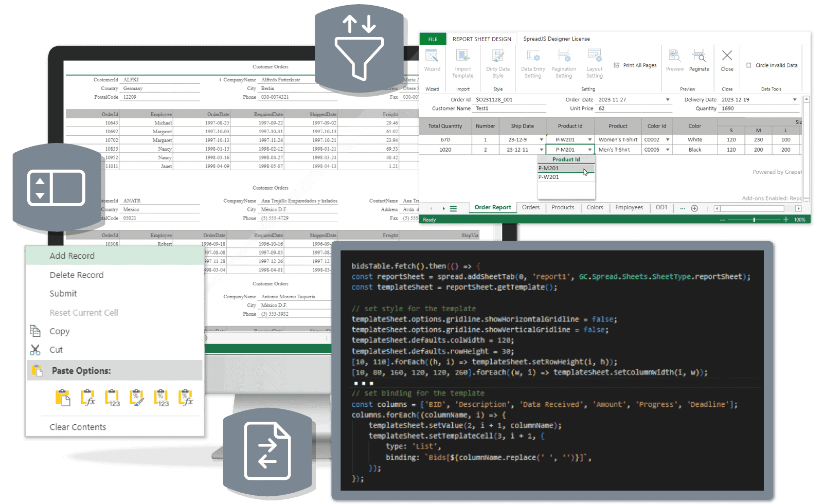
Task: Uncheck the Print All Pages checkbox
Action: (x=617, y=65)
